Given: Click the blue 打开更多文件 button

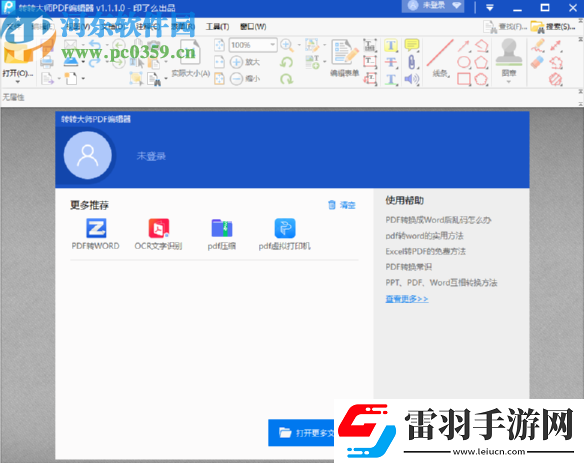Looking at the screenshot, I should pyautogui.click(x=301, y=432).
